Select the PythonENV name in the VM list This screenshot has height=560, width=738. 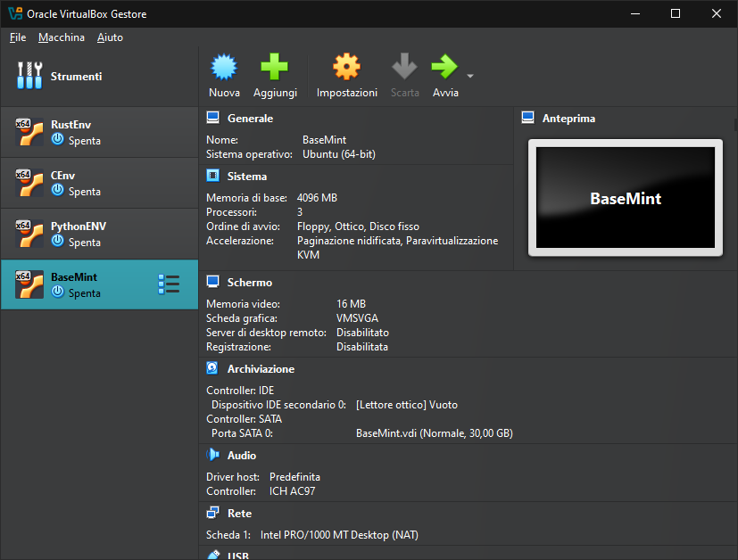tap(79, 226)
